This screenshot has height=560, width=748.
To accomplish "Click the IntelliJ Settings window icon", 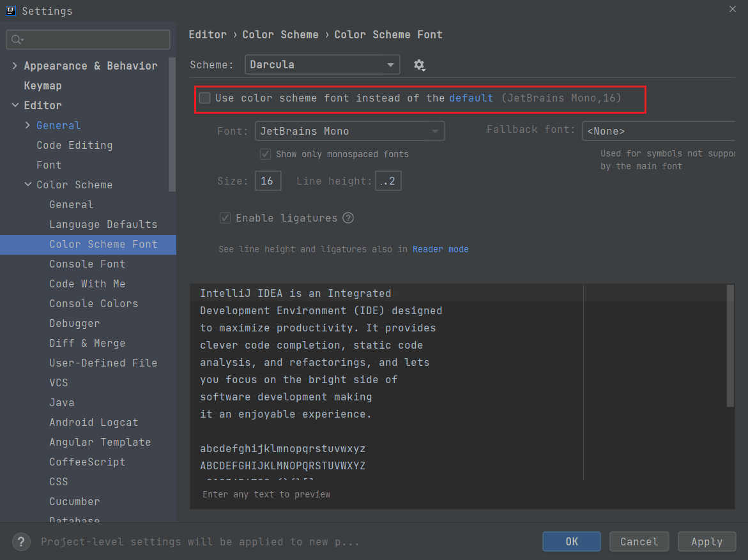I will point(10,10).
